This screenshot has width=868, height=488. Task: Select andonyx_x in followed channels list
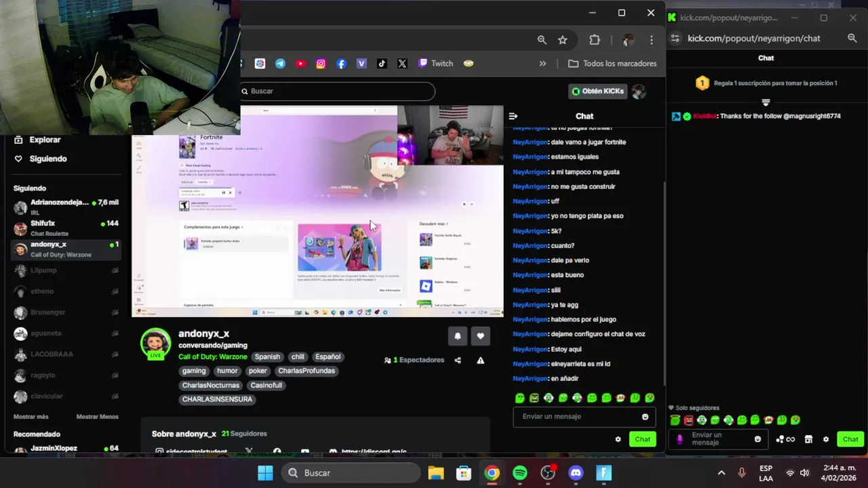66,249
